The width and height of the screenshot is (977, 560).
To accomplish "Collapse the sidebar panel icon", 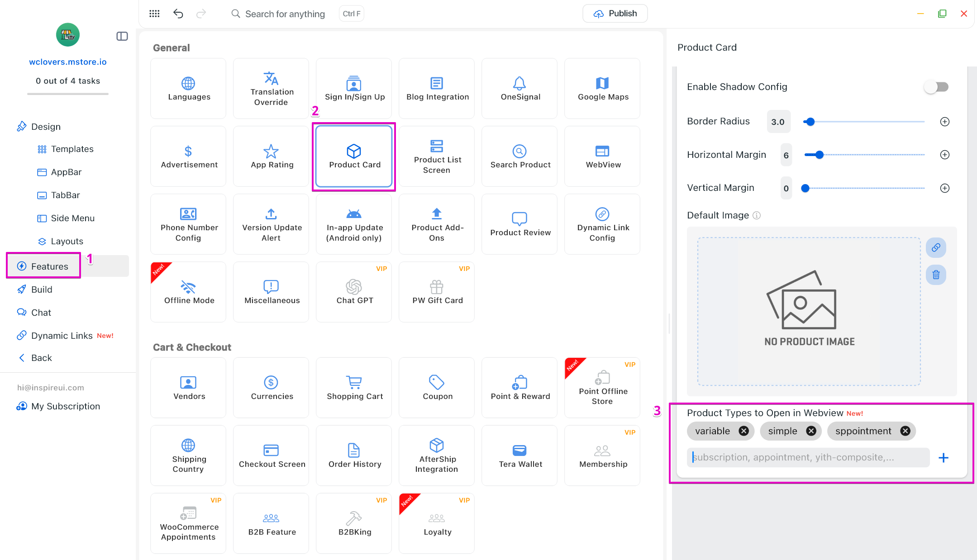I will [122, 36].
